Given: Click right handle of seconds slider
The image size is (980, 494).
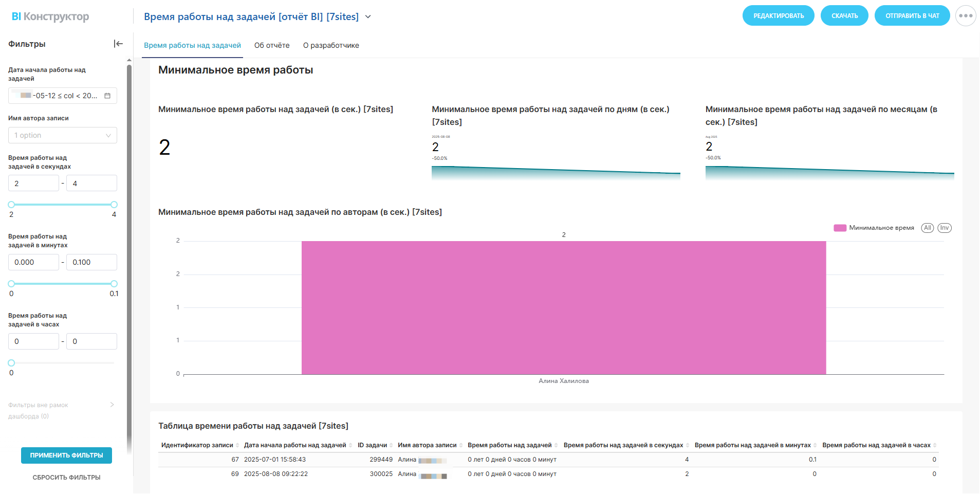Looking at the screenshot, I should click(x=114, y=205).
